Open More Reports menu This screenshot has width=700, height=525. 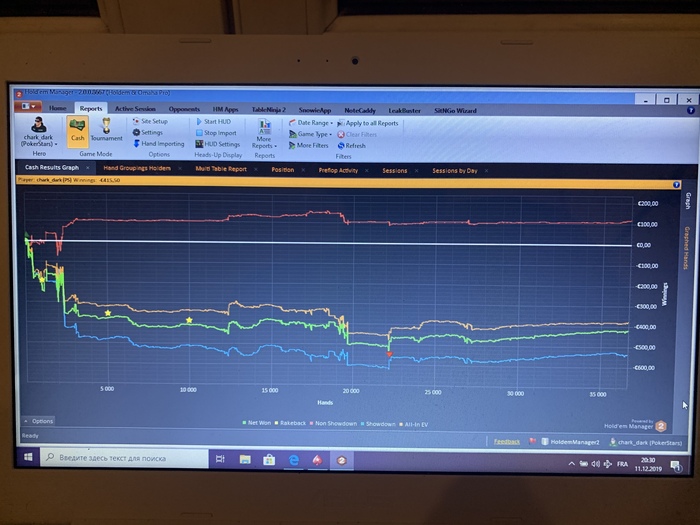tap(264, 134)
